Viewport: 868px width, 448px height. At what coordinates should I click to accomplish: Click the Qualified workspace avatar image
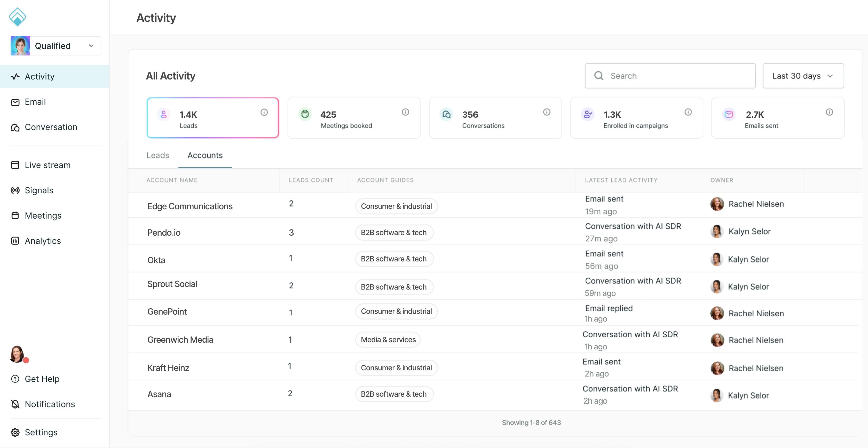[21, 46]
